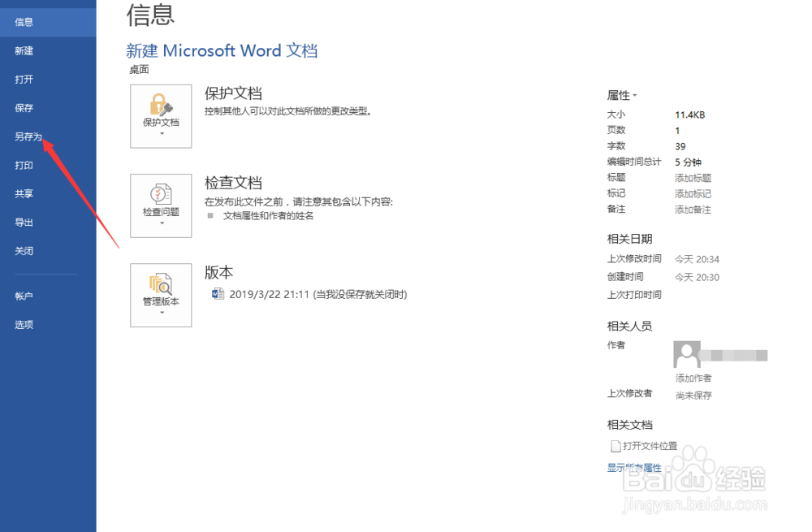Click the Word file icon beside version entry
This screenshot has height=532, width=812.
[218, 294]
